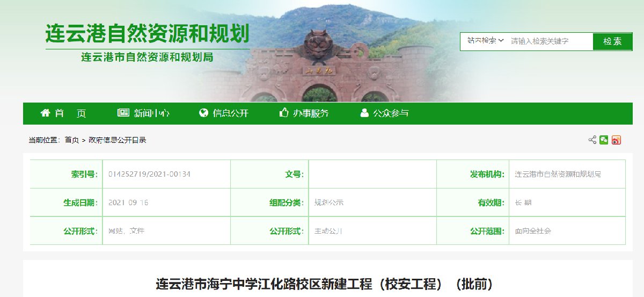
Task: Open the 办事服务 navigation menu item
Action: click(304, 113)
